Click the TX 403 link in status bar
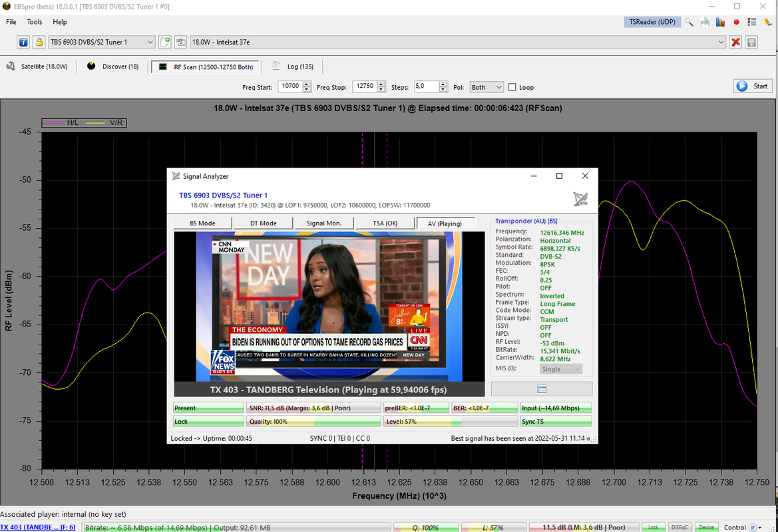This screenshot has width=778, height=532. (x=38, y=527)
